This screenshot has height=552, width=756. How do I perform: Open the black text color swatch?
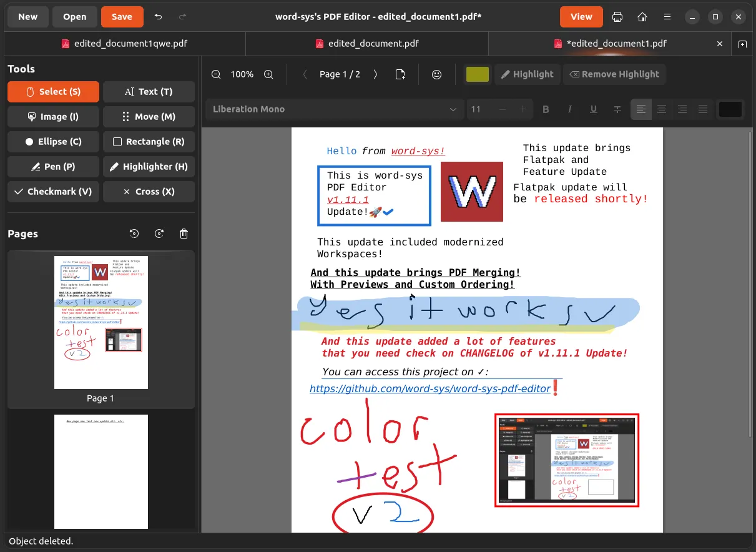click(x=730, y=109)
